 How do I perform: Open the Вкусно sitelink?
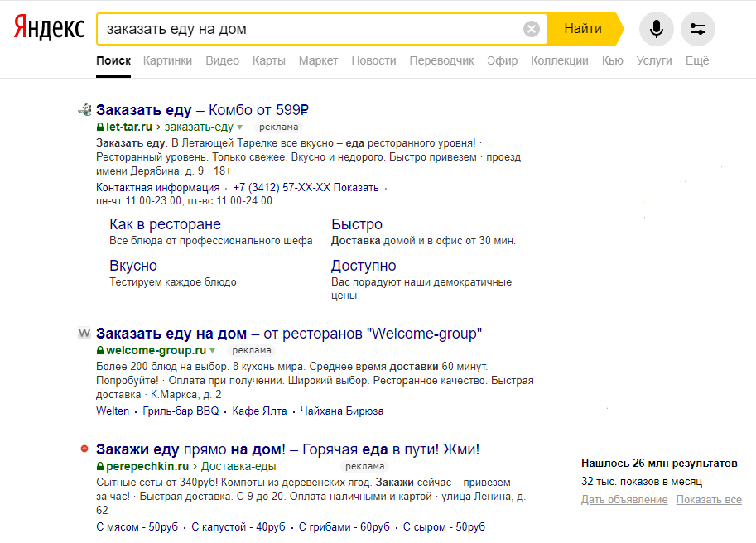coord(133,266)
